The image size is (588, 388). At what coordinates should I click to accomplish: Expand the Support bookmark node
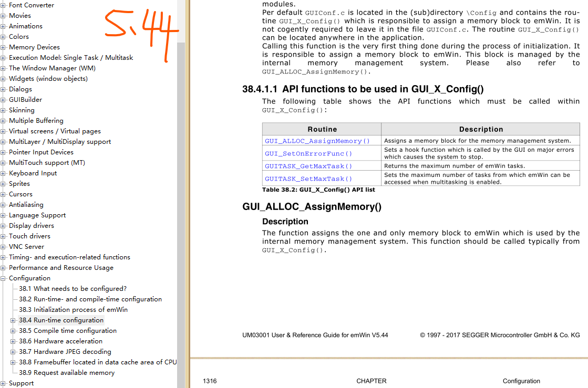3,383
